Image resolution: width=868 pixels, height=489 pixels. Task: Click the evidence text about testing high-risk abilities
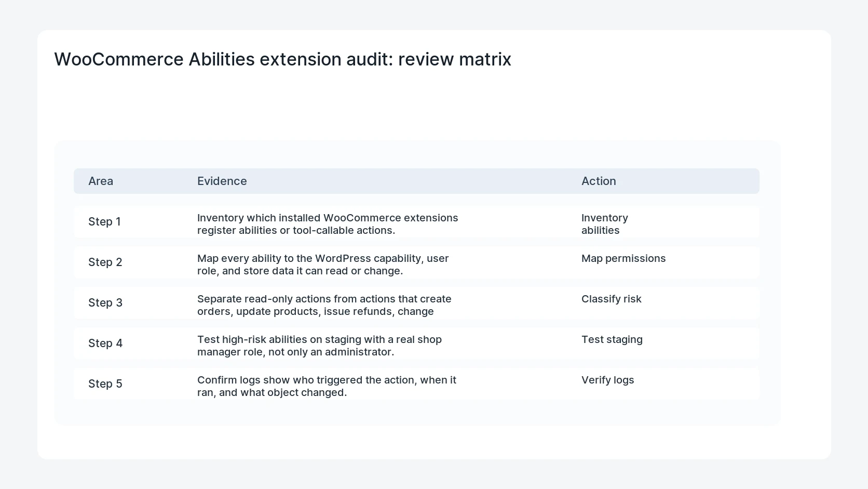(x=319, y=346)
